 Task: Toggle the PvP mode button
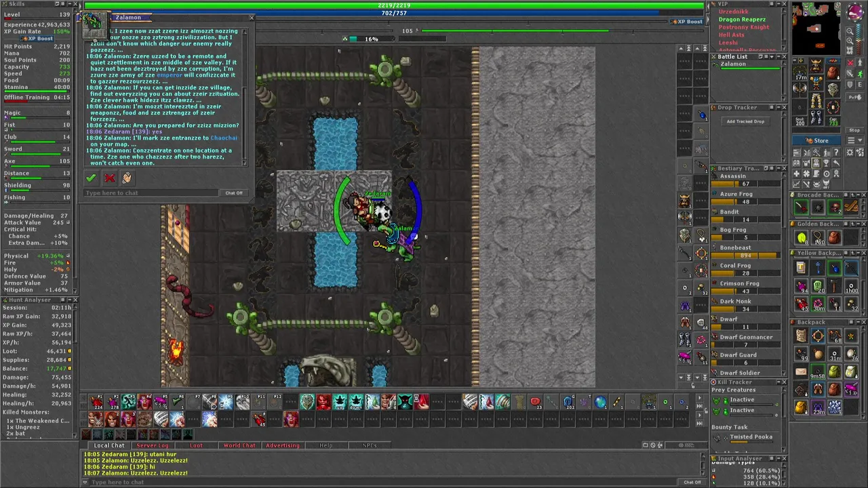point(855,97)
